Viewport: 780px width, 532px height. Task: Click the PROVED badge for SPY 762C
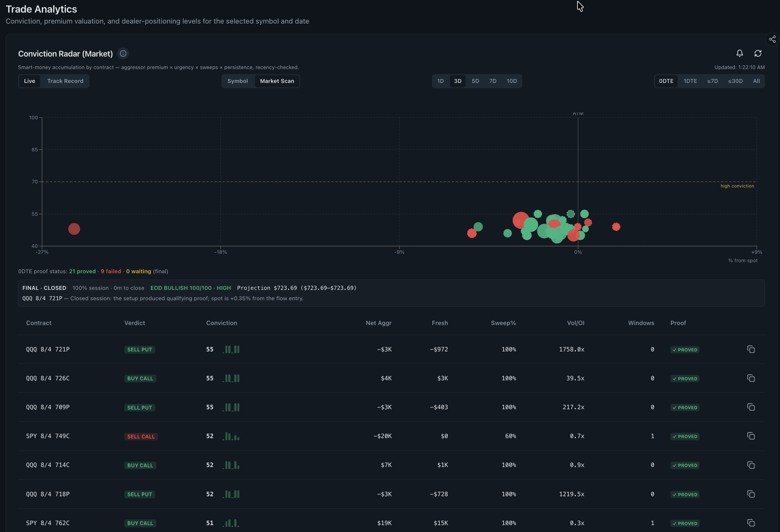pyautogui.click(x=685, y=523)
